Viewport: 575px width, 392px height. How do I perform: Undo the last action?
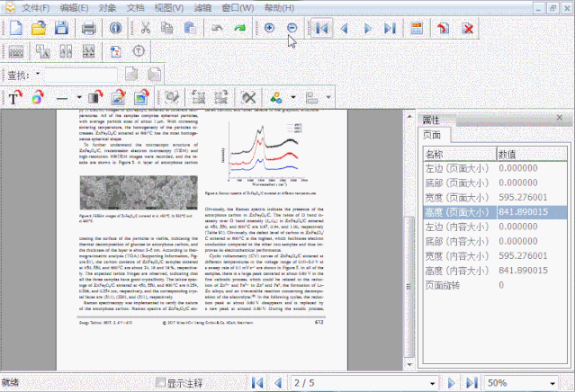[x=217, y=28]
